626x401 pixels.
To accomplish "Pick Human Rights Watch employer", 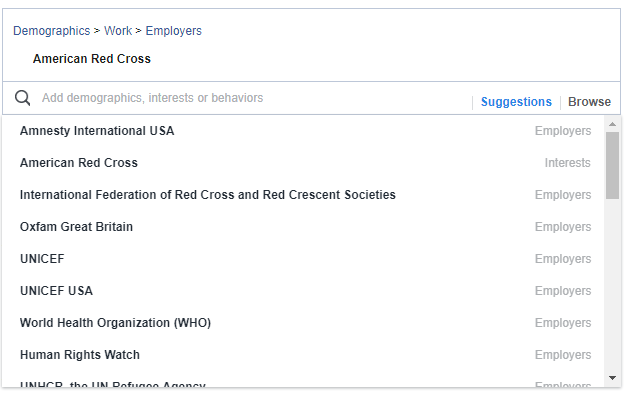I will (305, 355).
